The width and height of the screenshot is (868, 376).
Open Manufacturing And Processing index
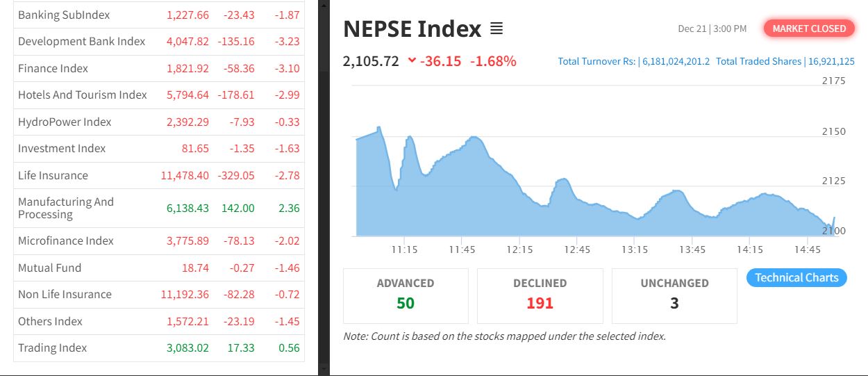click(x=66, y=208)
